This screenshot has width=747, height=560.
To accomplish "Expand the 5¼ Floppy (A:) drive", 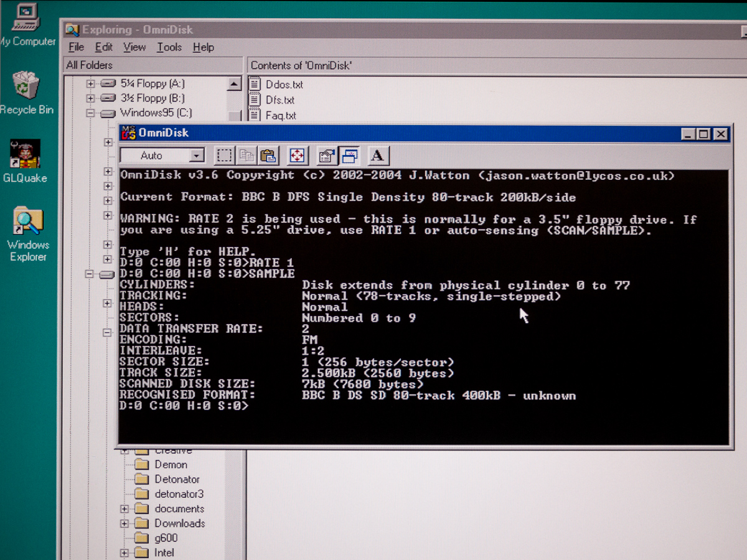I will point(91,83).
